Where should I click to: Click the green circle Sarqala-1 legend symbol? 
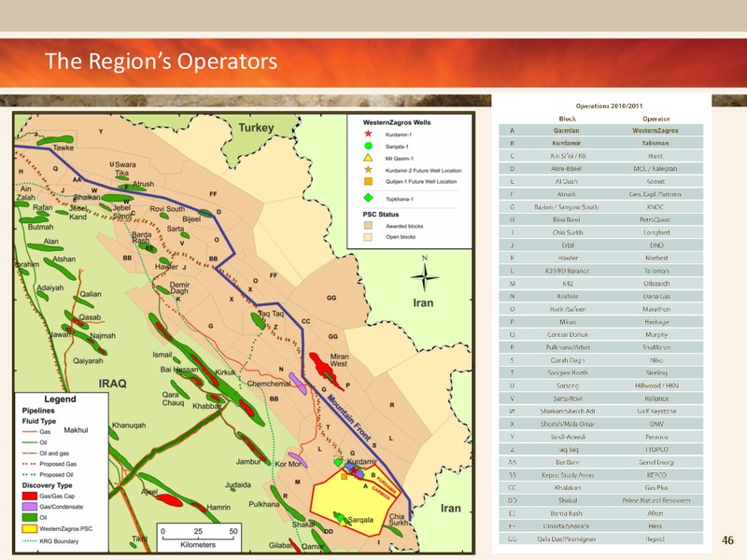coord(368,147)
